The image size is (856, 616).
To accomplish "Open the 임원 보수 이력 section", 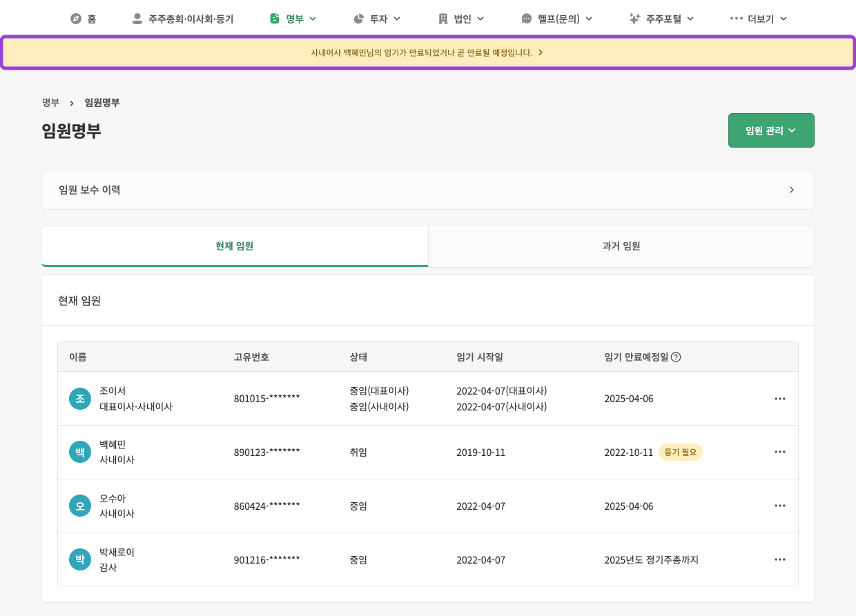I will pyautogui.click(x=428, y=190).
